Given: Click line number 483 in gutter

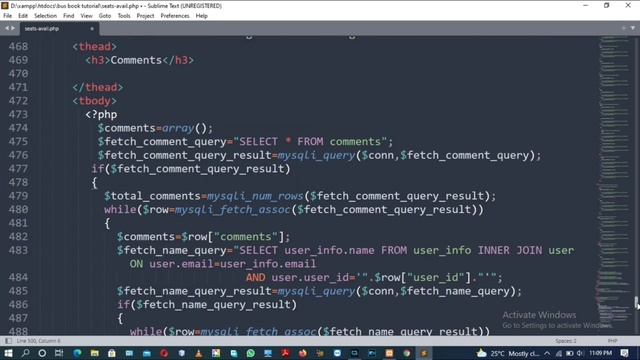Looking at the screenshot, I should click(x=18, y=250).
